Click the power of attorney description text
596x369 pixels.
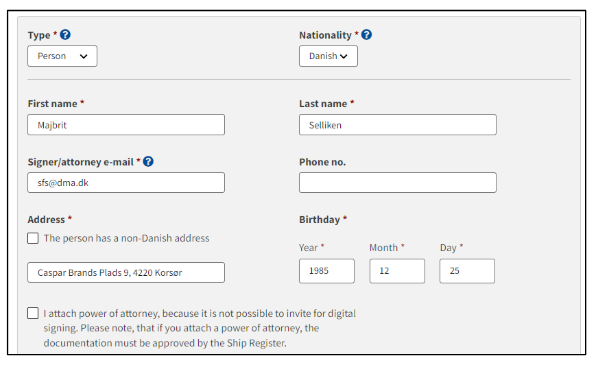point(200,328)
